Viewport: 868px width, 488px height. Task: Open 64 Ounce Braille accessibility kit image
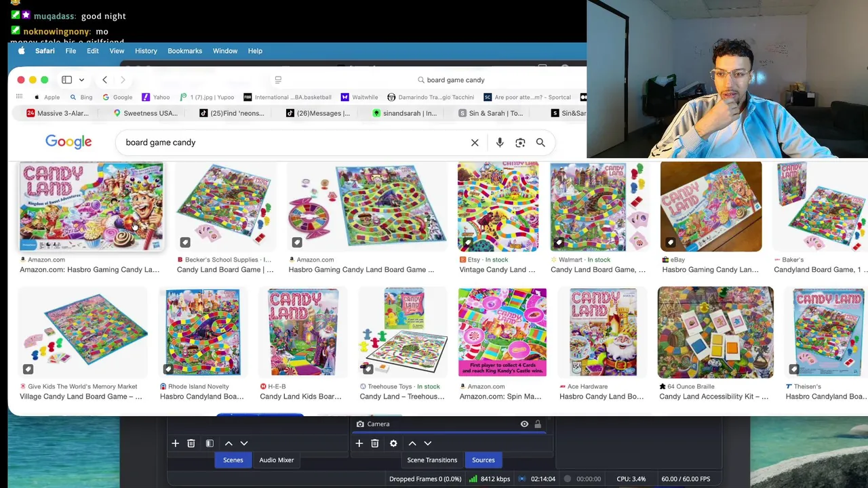[715, 332]
